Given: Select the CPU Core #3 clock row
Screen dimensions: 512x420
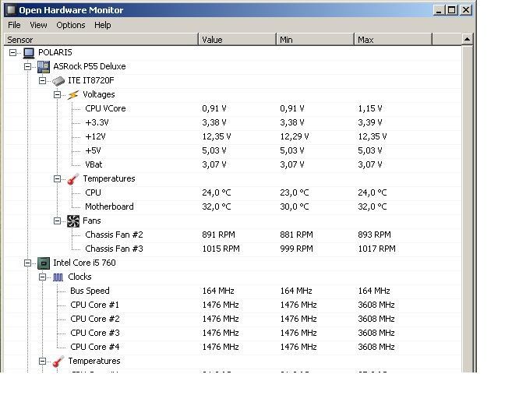Looking at the screenshot, I should [233, 334].
